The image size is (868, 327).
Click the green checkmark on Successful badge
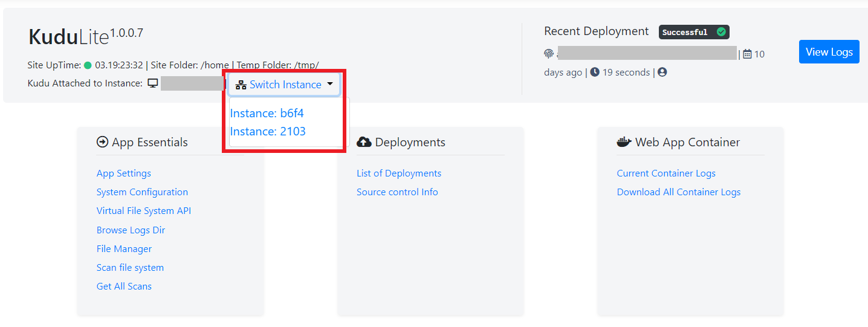point(721,32)
